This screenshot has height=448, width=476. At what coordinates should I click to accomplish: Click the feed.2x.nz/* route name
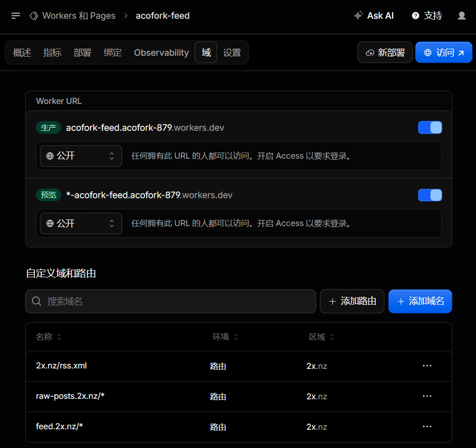[59, 426]
